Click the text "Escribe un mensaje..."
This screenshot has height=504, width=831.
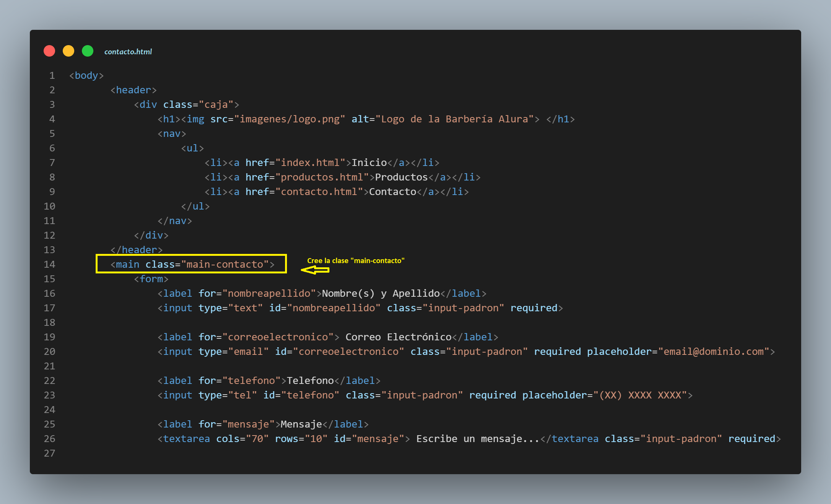[x=478, y=439]
